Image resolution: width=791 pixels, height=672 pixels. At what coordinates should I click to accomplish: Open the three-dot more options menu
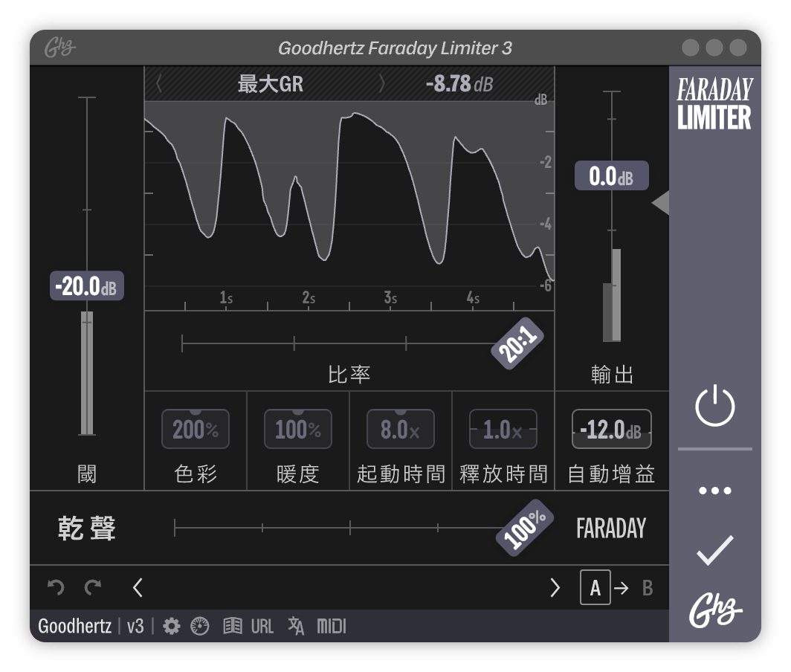point(715,491)
